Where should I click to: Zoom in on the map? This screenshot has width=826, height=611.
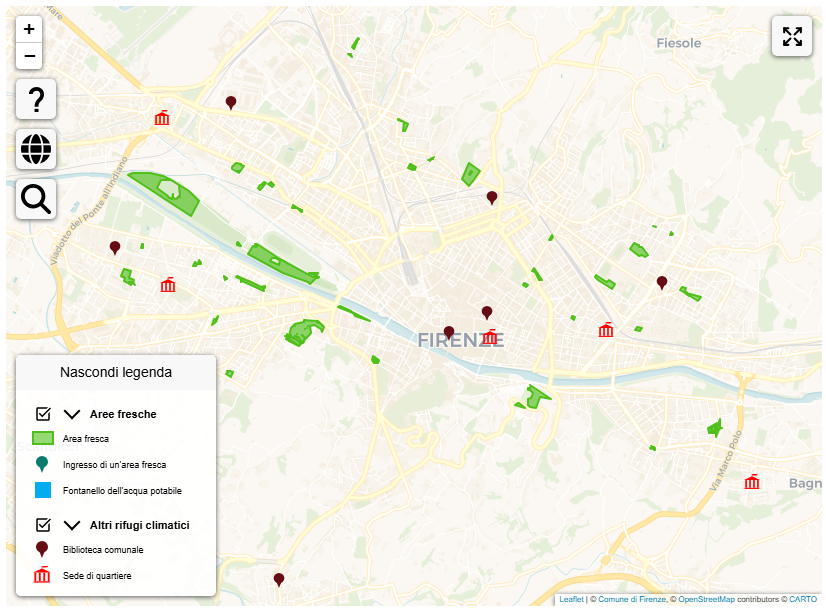[x=29, y=29]
